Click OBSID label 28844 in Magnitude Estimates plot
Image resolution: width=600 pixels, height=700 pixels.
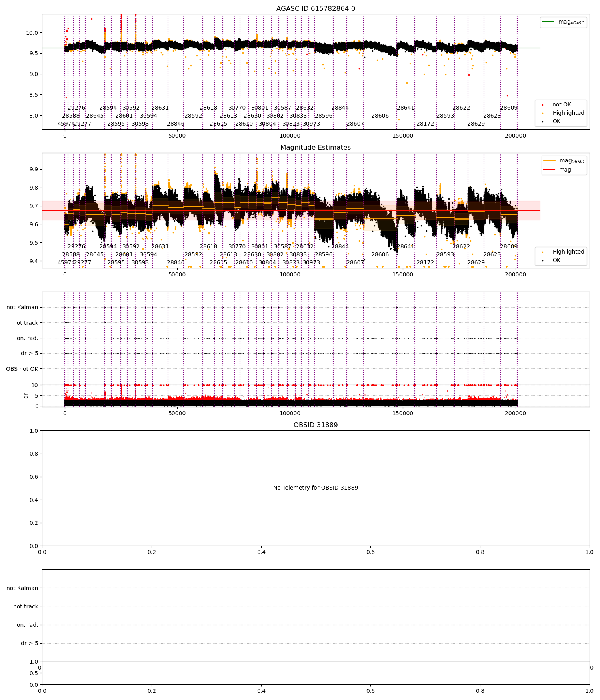pos(340,246)
